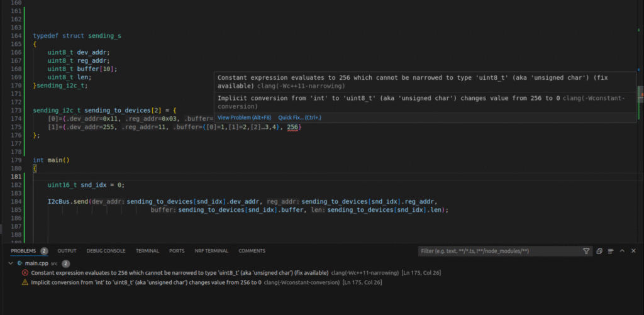Click the yellow warning icon in problems list

(x=25, y=282)
